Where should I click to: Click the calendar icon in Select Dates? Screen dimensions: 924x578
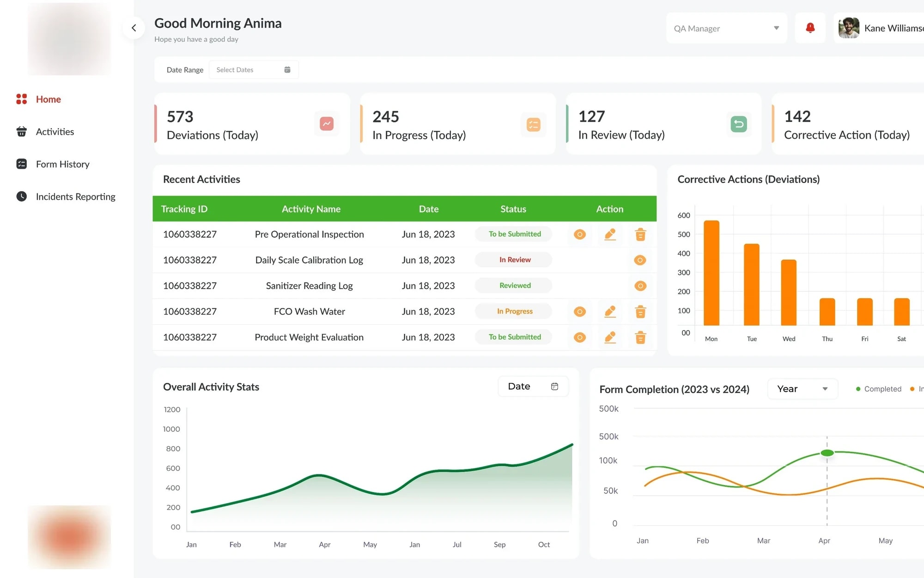pyautogui.click(x=287, y=70)
